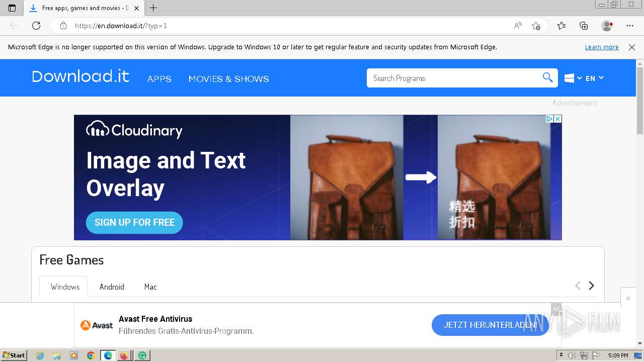
Task: Click SIGN UP FOR FREE button
Action: 134,222
